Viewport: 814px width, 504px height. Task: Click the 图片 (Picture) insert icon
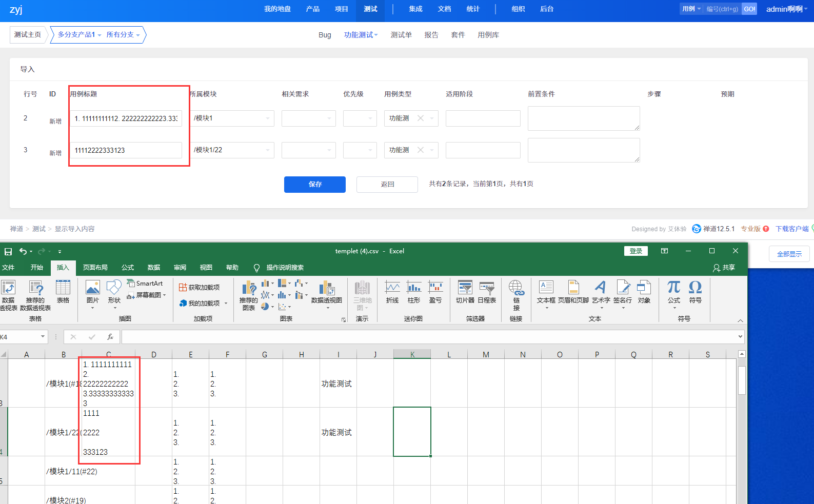pos(92,291)
